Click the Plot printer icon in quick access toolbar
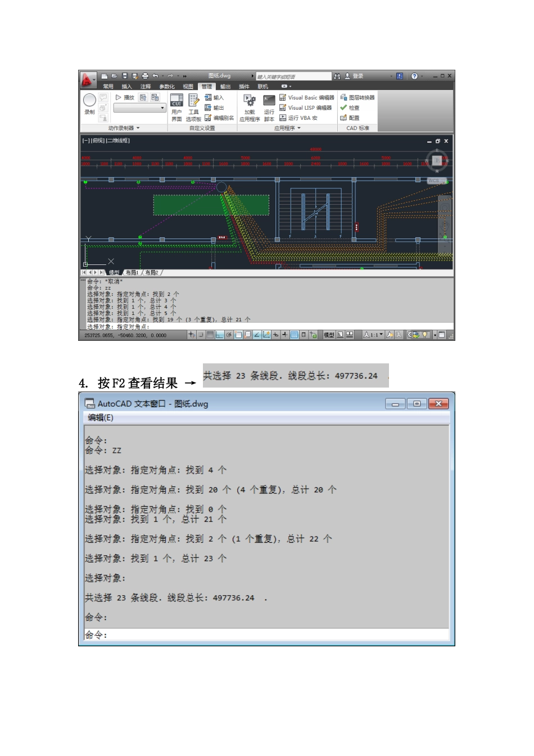The image size is (534, 756). pyautogui.click(x=145, y=76)
